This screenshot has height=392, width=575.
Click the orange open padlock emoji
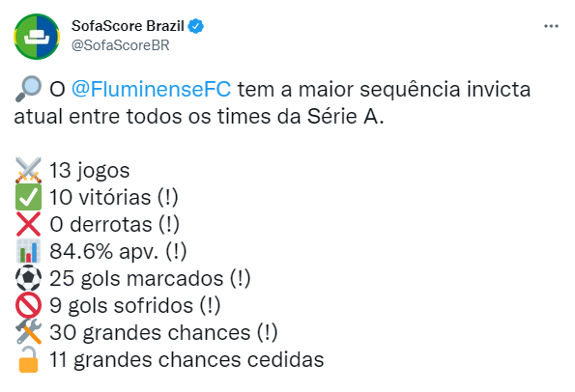[28, 359]
